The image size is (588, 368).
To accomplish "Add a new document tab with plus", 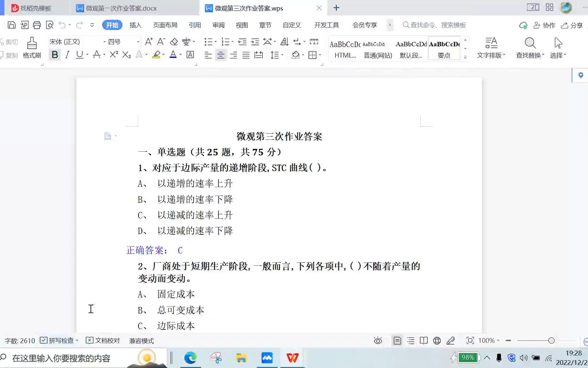I will pyautogui.click(x=336, y=8).
